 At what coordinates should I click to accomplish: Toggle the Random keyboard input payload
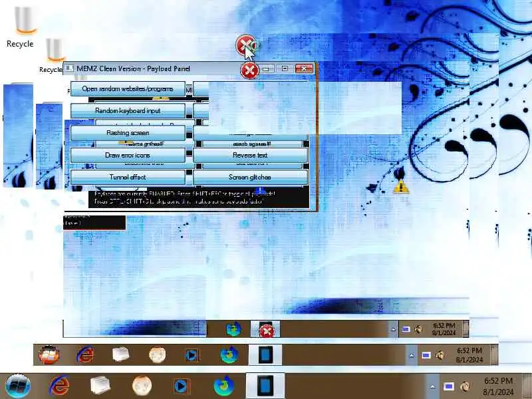pyautogui.click(x=128, y=111)
